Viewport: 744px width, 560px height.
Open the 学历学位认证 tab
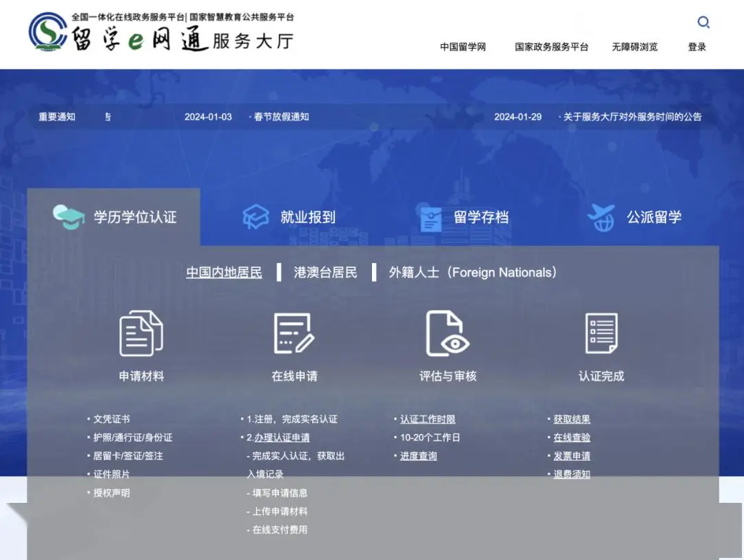click(114, 218)
